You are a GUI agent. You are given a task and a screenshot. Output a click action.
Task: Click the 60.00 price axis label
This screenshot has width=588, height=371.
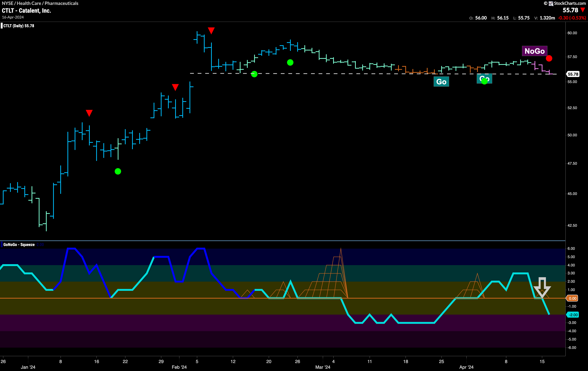[x=572, y=33]
